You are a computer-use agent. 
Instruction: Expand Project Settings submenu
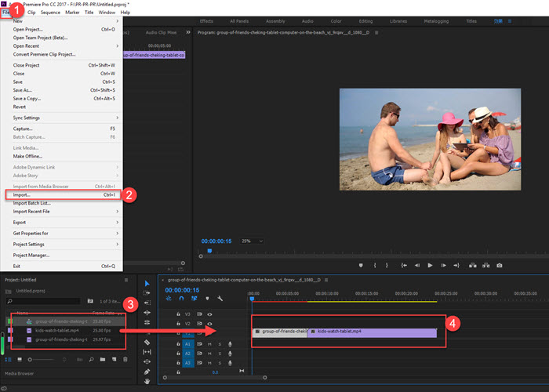click(63, 244)
